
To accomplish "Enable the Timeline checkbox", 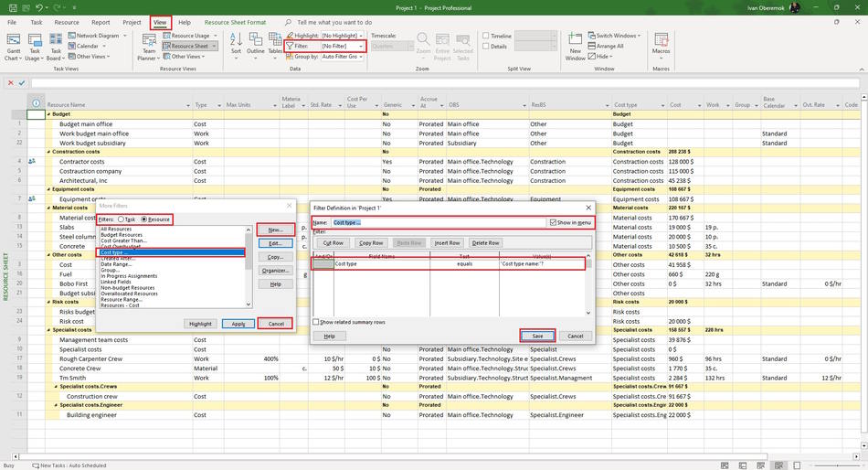I will pyautogui.click(x=485, y=36).
